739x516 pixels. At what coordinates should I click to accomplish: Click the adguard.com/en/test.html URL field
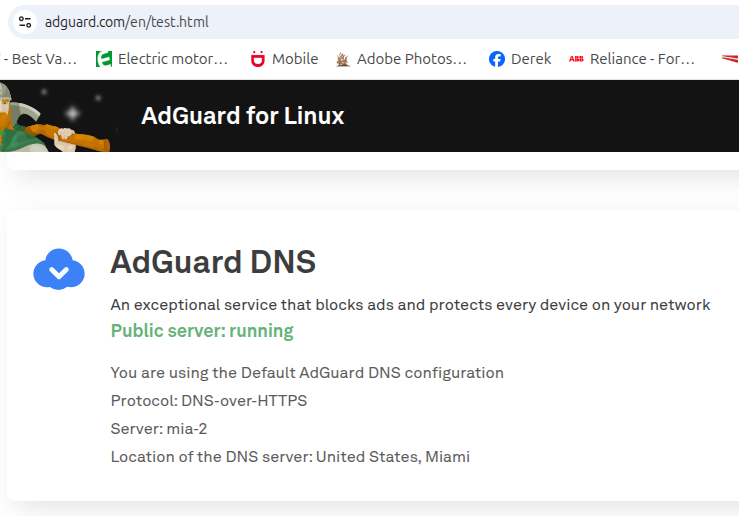click(127, 21)
